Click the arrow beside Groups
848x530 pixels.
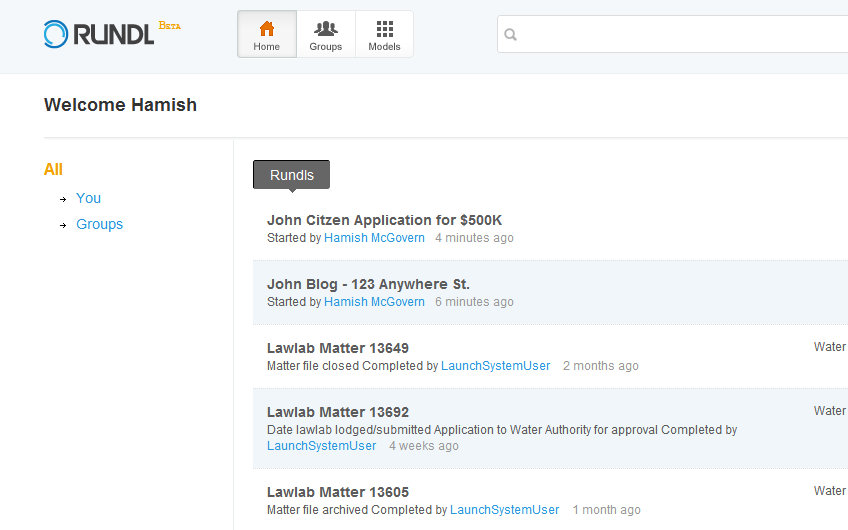pyautogui.click(x=63, y=225)
